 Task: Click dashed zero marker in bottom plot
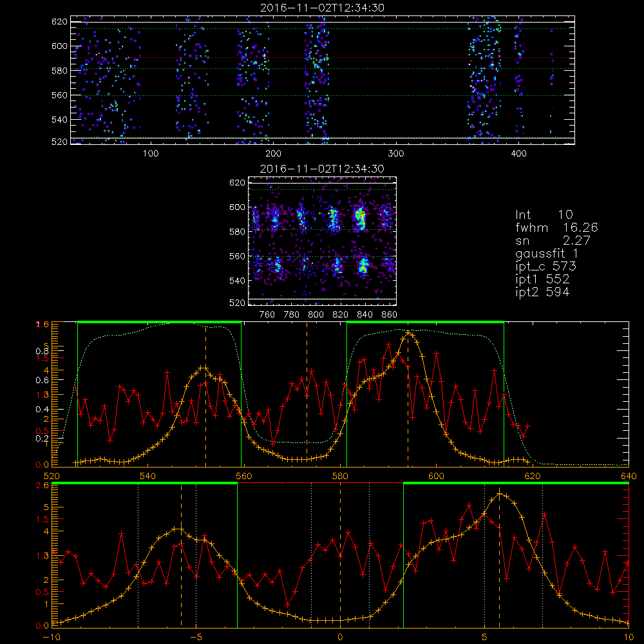tap(340, 555)
